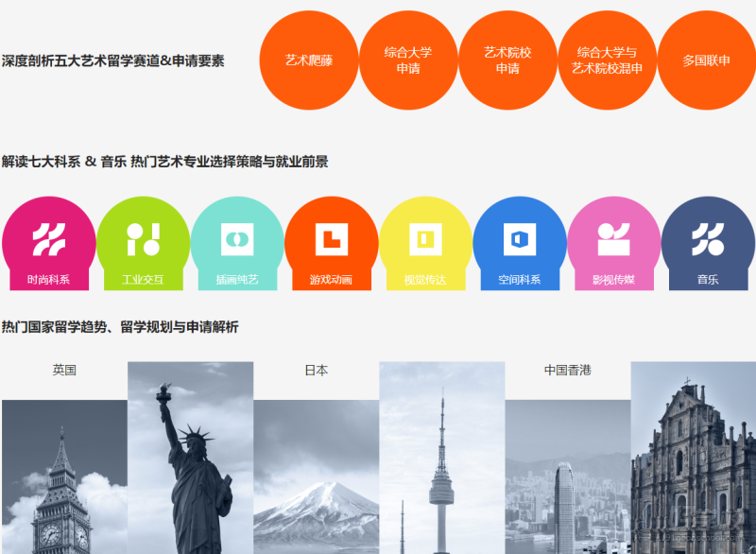Open the teal 插画纯艺 category icon
The height and width of the screenshot is (554, 756).
coord(237,242)
